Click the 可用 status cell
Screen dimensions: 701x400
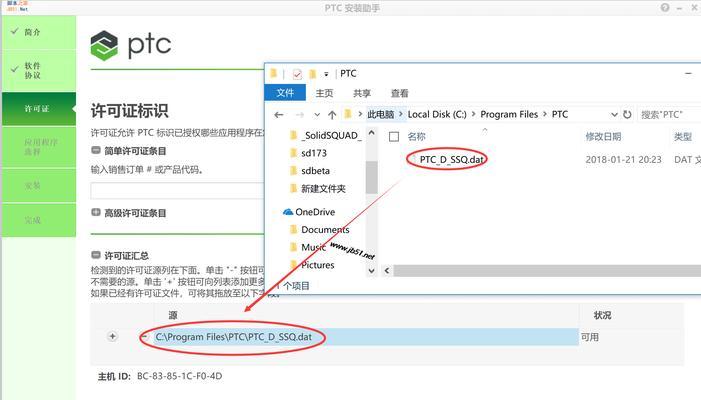pyautogui.click(x=590, y=337)
